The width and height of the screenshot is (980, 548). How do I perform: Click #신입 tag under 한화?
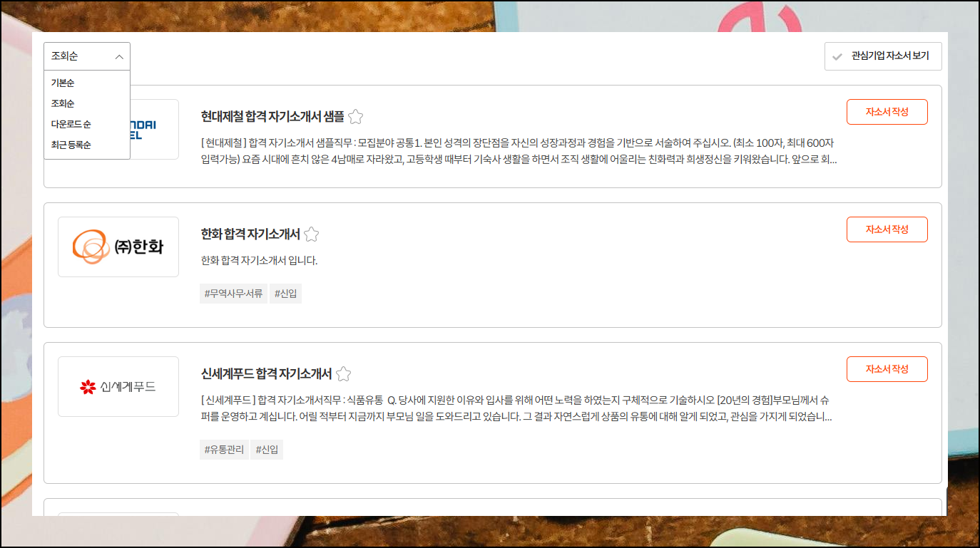click(x=286, y=294)
